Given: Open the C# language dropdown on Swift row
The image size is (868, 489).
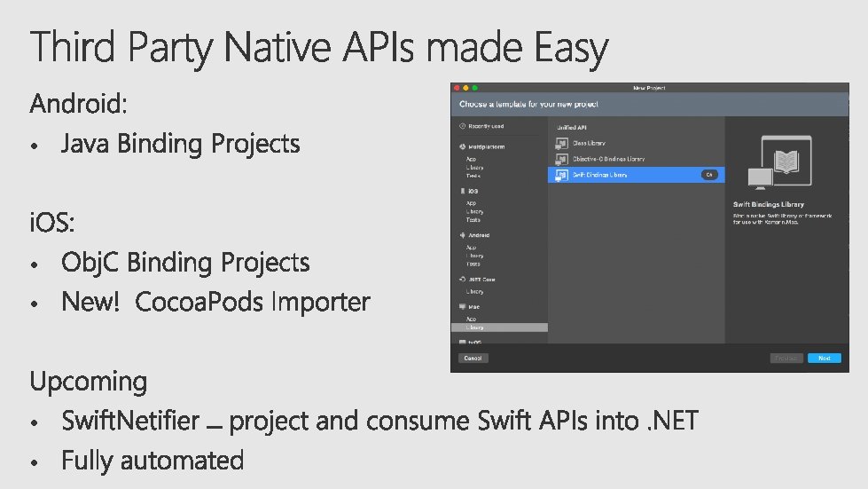Looking at the screenshot, I should pyautogui.click(x=709, y=175).
